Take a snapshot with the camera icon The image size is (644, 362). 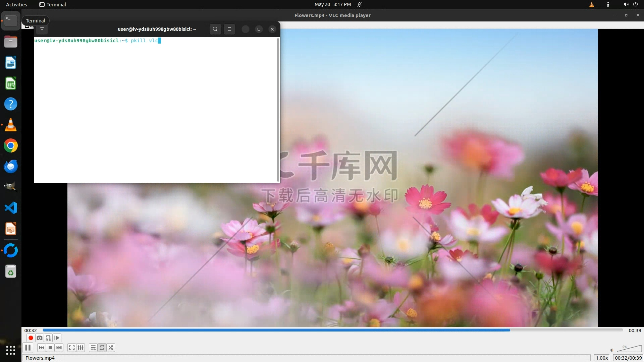[x=40, y=338]
